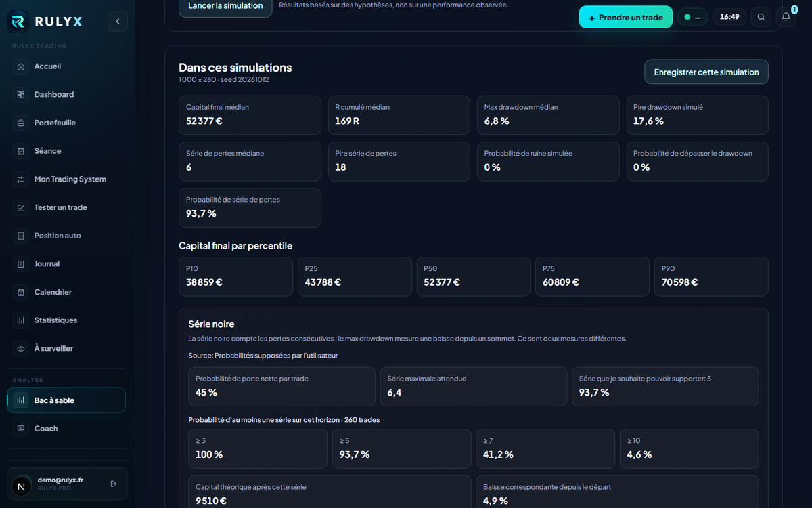Click the Tester un trade chart icon
The width and height of the screenshot is (812, 508).
(21, 207)
